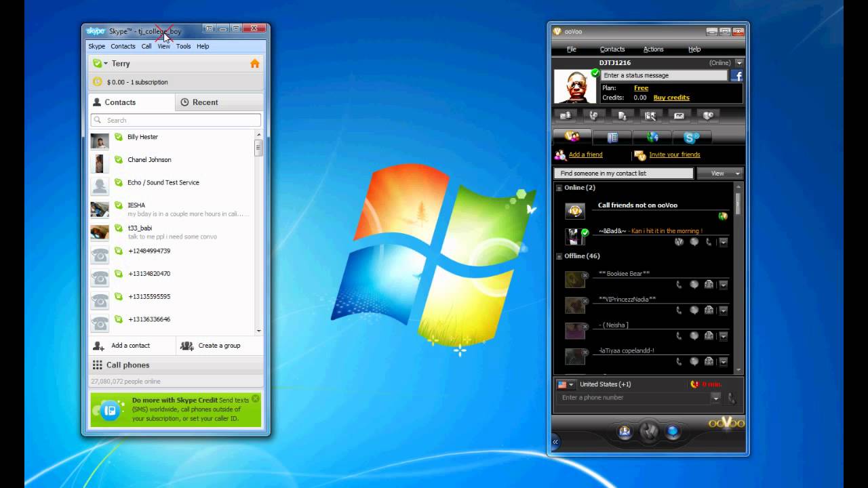The height and width of the screenshot is (488, 868).
Task: Open the ooVoo Help menu
Action: tap(694, 49)
